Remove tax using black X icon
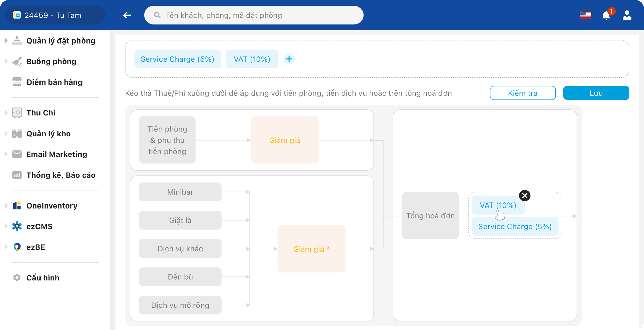The width and height of the screenshot is (644, 330). [525, 196]
